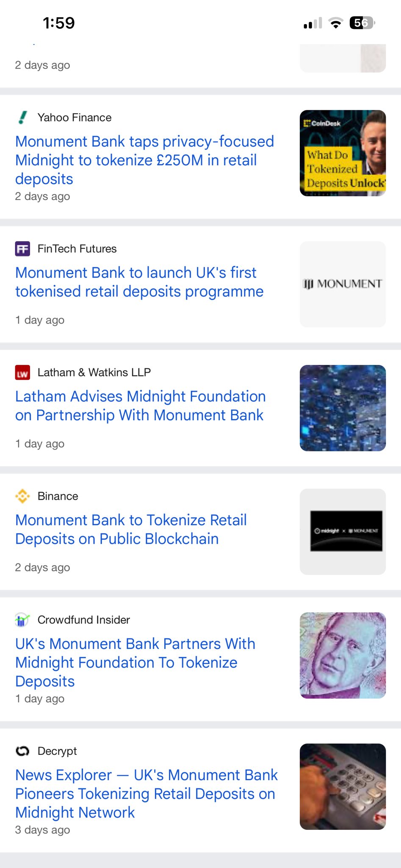Tap the Midnight x Monument banner thumbnail
Image resolution: width=401 pixels, height=868 pixels.
343,531
